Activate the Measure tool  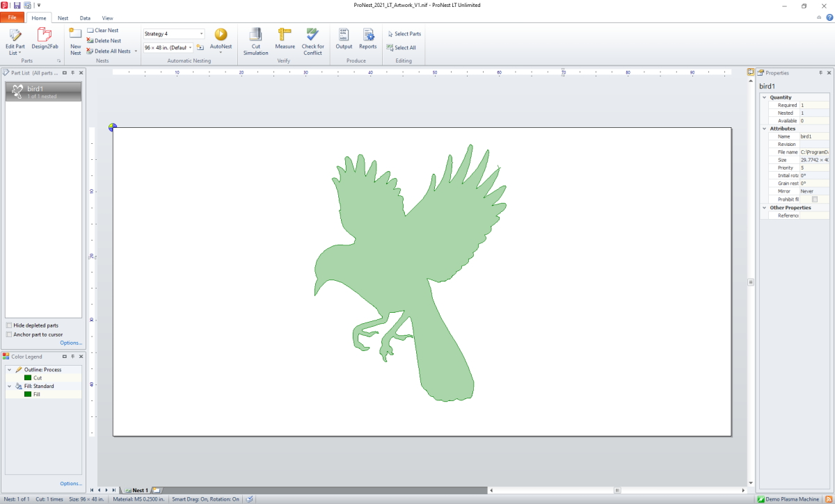coord(285,39)
